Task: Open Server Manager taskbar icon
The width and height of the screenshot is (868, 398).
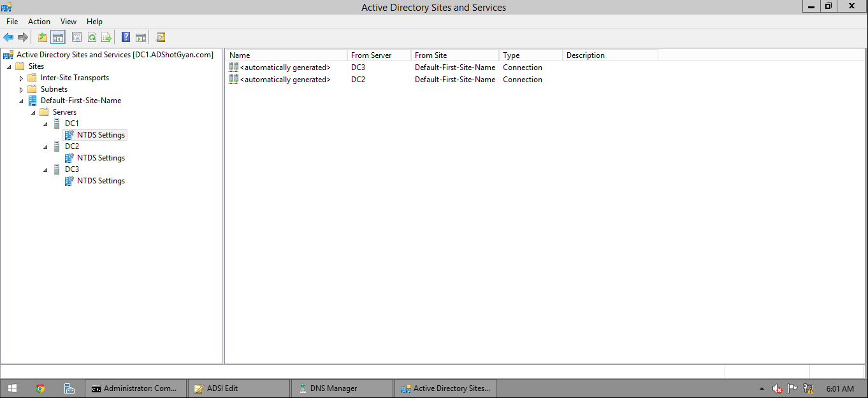Action: tap(69, 388)
